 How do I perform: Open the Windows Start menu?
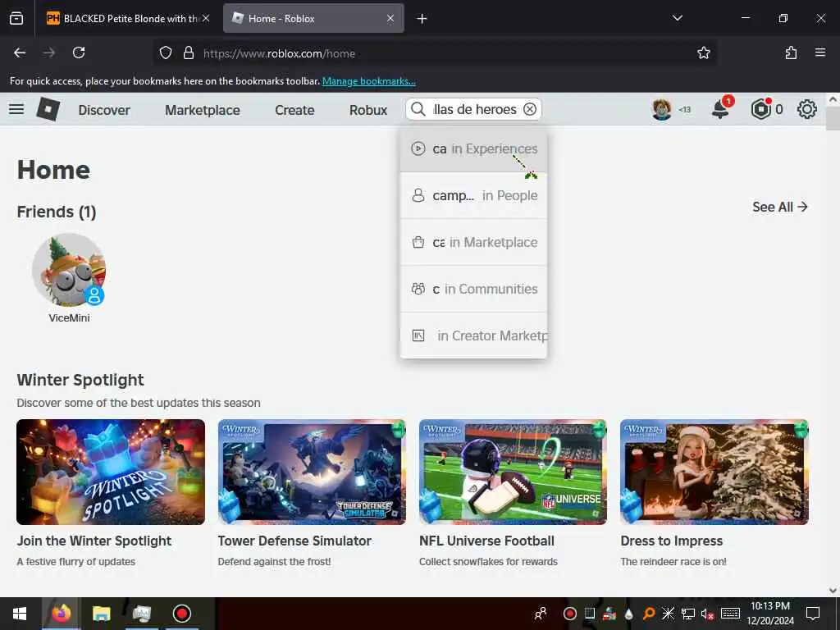20,614
